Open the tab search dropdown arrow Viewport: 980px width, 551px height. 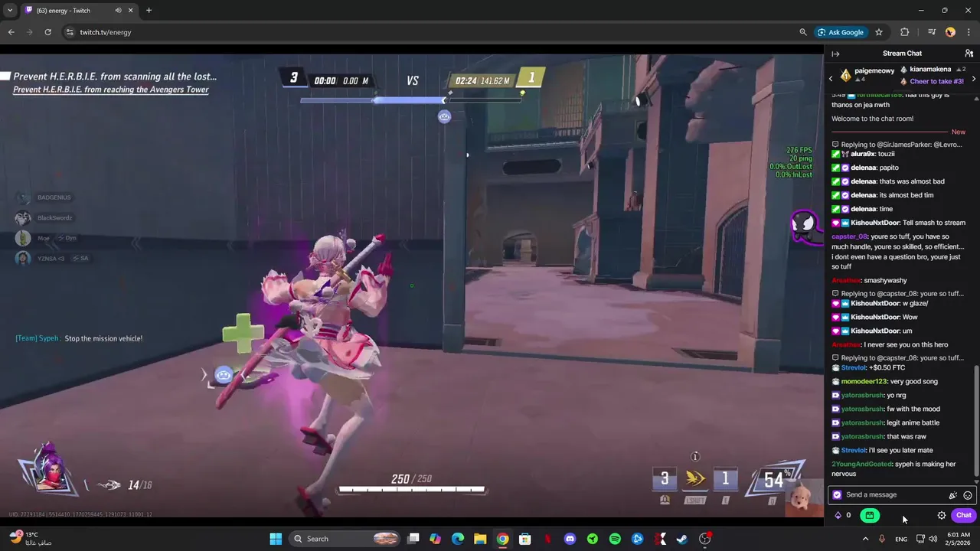pos(9,11)
